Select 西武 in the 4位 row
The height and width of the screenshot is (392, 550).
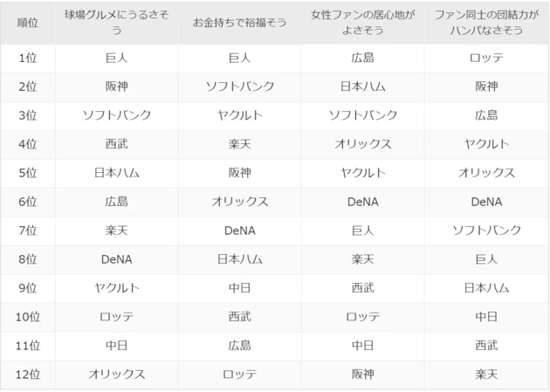pyautogui.click(x=116, y=145)
